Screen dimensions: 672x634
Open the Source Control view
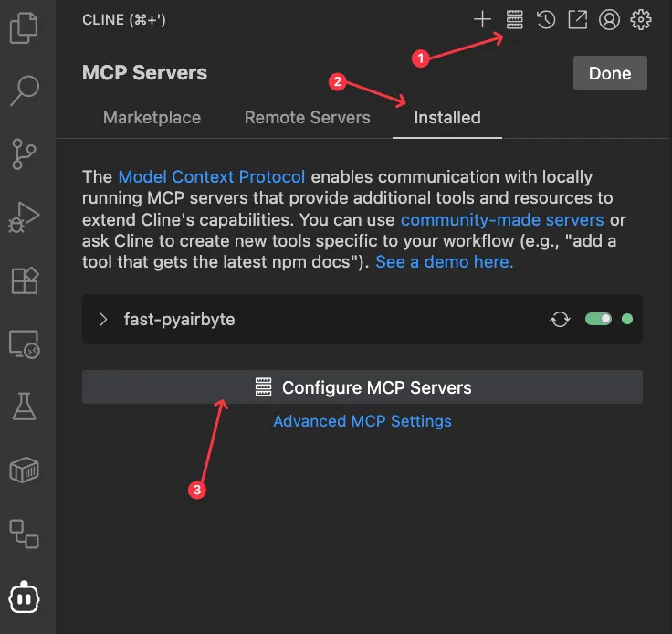pos(24,153)
